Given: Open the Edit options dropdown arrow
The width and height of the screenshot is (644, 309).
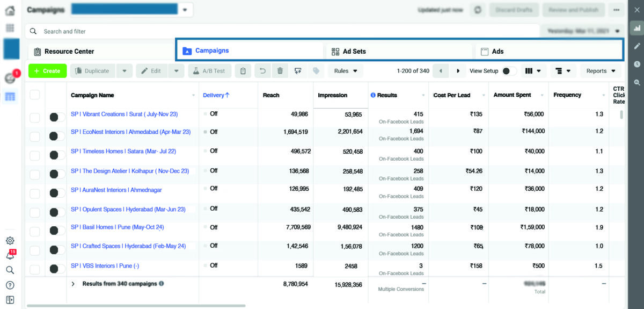Looking at the screenshot, I should point(177,71).
